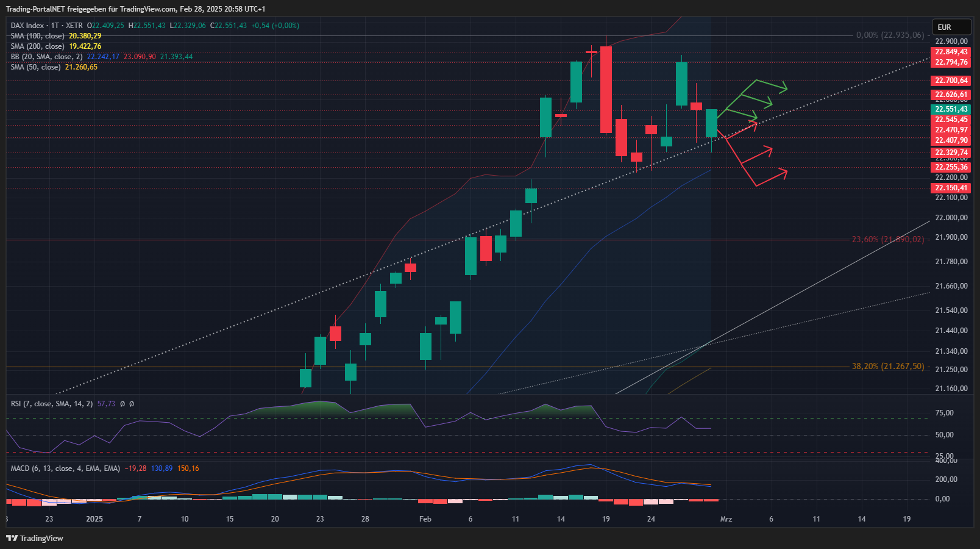Click the 28 date label on the time axis
This screenshot has width=980, height=549.
click(x=365, y=519)
